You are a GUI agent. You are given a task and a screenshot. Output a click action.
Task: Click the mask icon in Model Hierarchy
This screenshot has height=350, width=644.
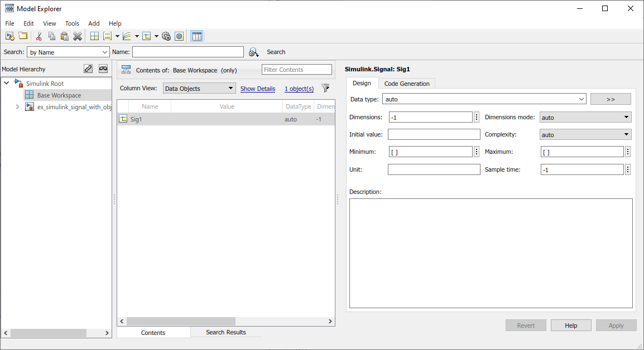[x=103, y=69]
